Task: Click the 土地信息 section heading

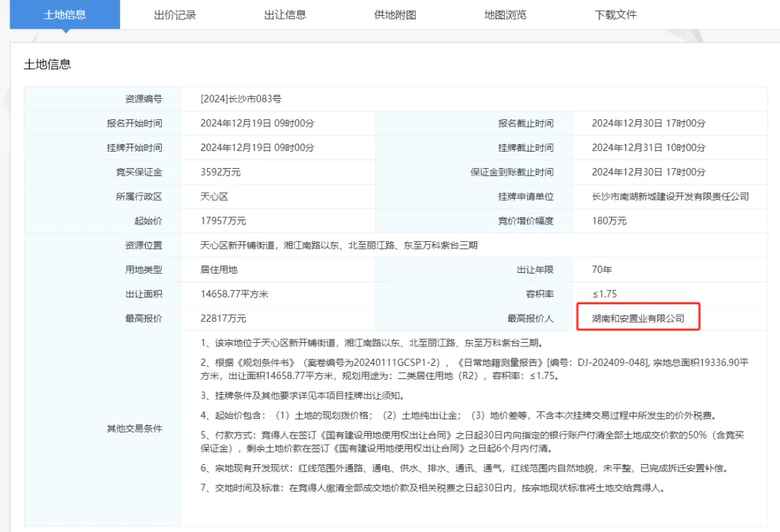Action: (x=47, y=64)
